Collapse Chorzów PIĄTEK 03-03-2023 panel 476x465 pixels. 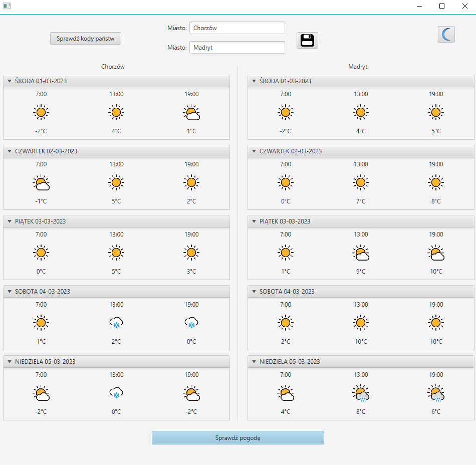click(x=10, y=221)
